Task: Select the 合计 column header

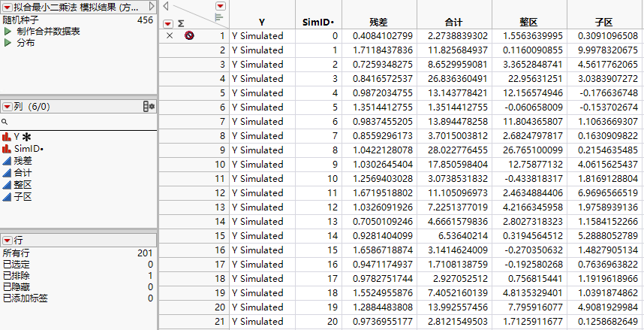Action: pyautogui.click(x=454, y=23)
